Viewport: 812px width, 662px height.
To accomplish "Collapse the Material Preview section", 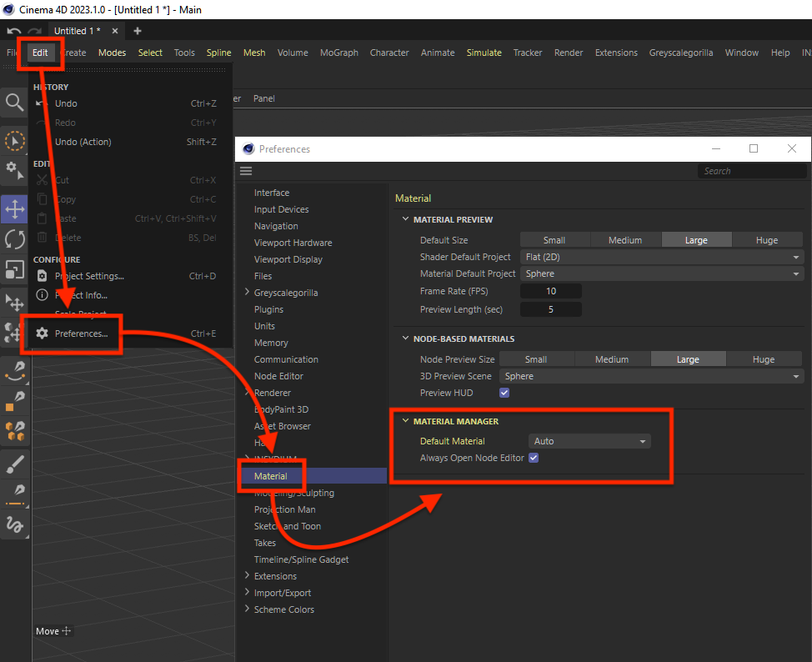I will pyautogui.click(x=405, y=219).
